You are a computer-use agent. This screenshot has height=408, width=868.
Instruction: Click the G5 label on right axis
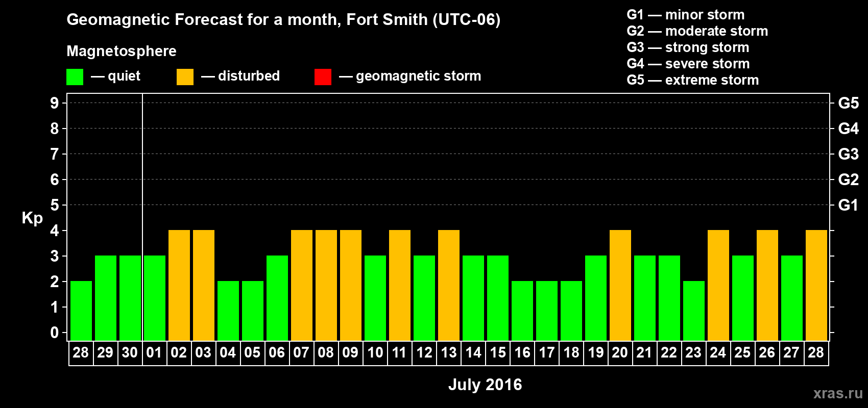848,103
